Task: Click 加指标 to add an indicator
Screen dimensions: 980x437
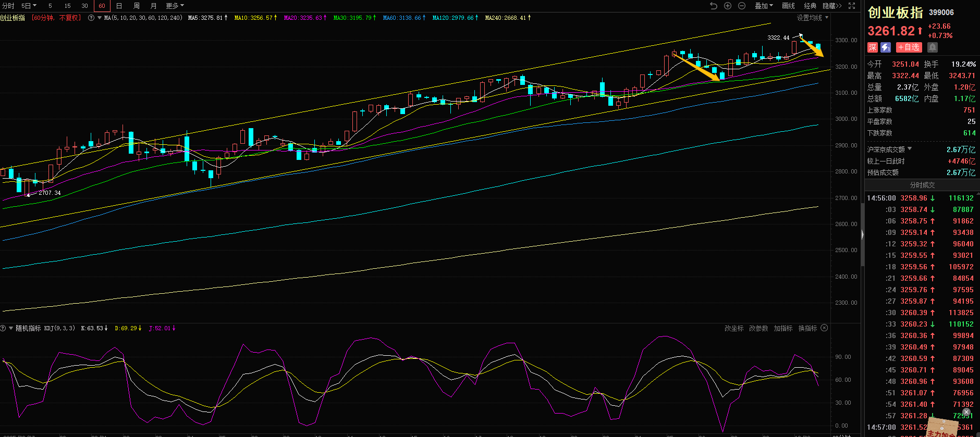Action: coord(783,328)
